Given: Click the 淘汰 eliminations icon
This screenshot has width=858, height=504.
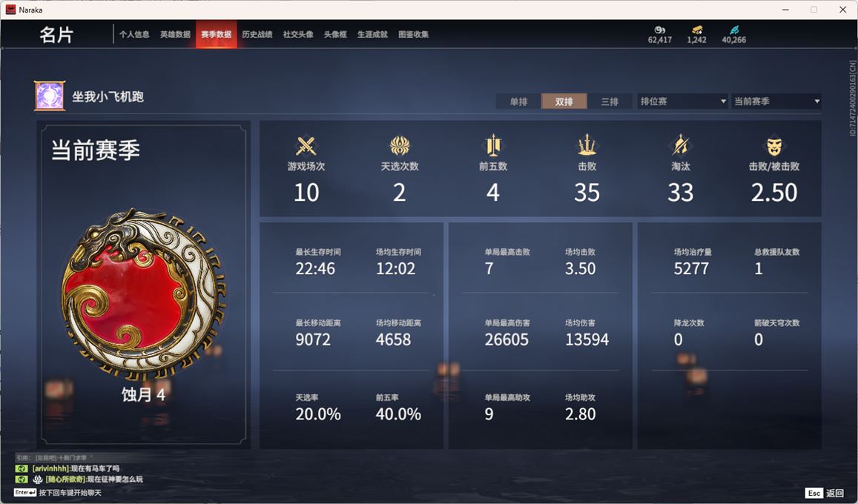Looking at the screenshot, I should (x=680, y=145).
